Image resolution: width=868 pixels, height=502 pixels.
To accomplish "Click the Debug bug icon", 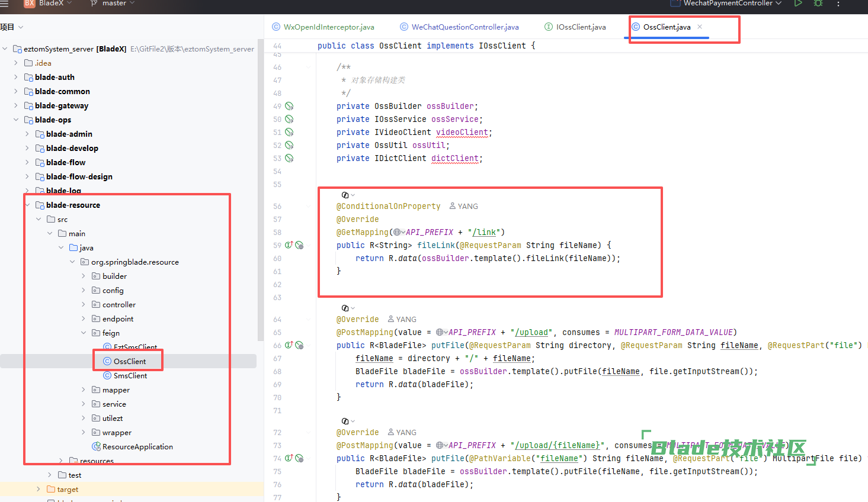I will (818, 4).
